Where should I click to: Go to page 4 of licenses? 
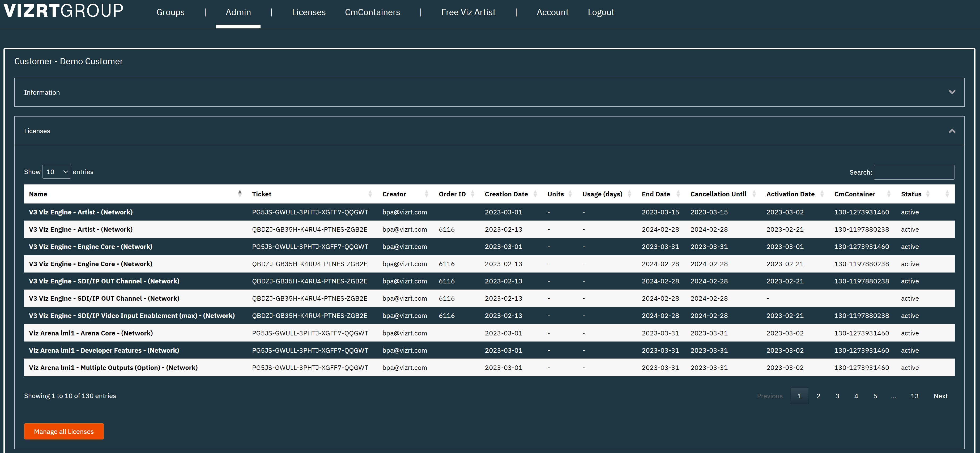tap(856, 396)
